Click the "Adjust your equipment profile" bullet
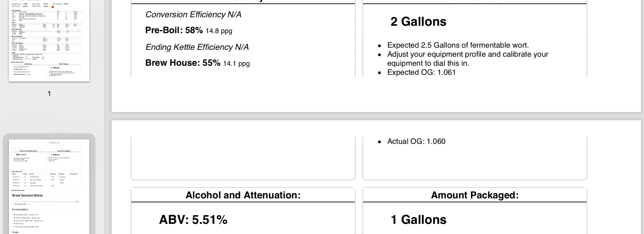 tap(467, 54)
